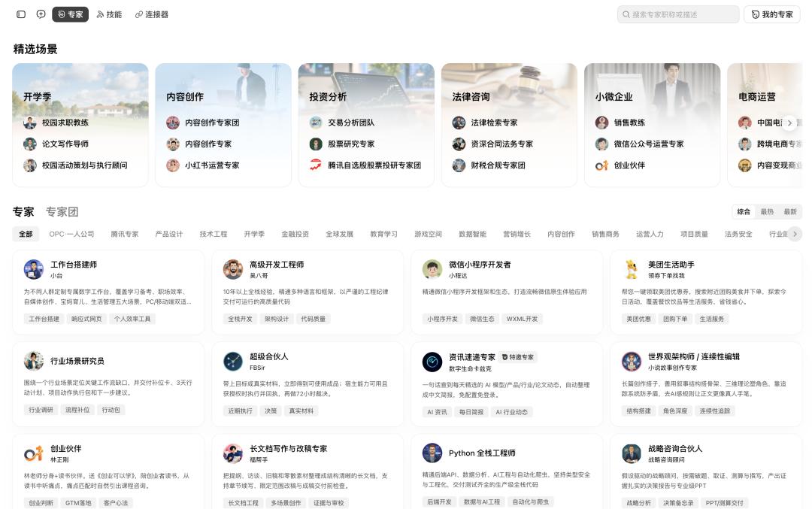Click 世界观架构师 avatar icon
The width and height of the screenshot is (812, 509).
point(632,362)
